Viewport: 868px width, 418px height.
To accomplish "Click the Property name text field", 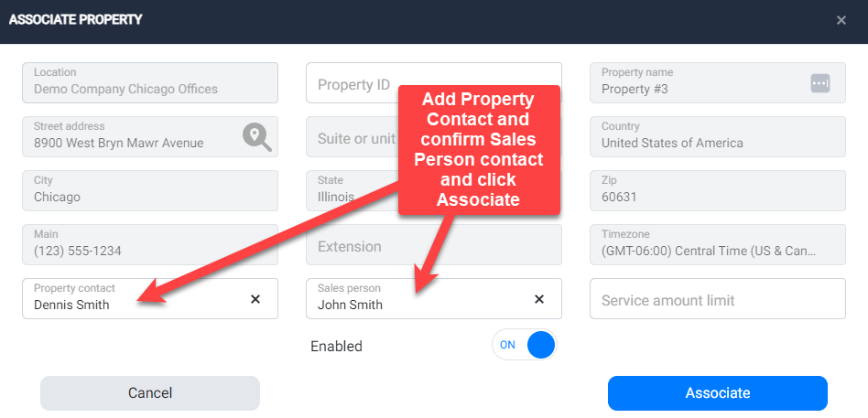I will [x=696, y=83].
